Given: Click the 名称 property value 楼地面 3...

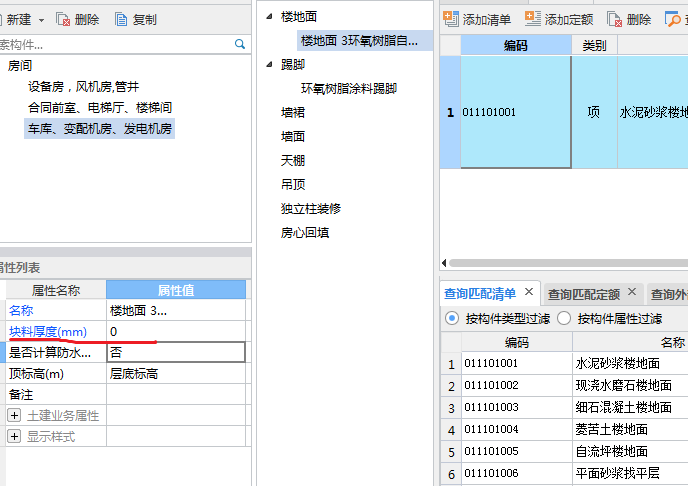Looking at the screenshot, I should click(x=176, y=311).
